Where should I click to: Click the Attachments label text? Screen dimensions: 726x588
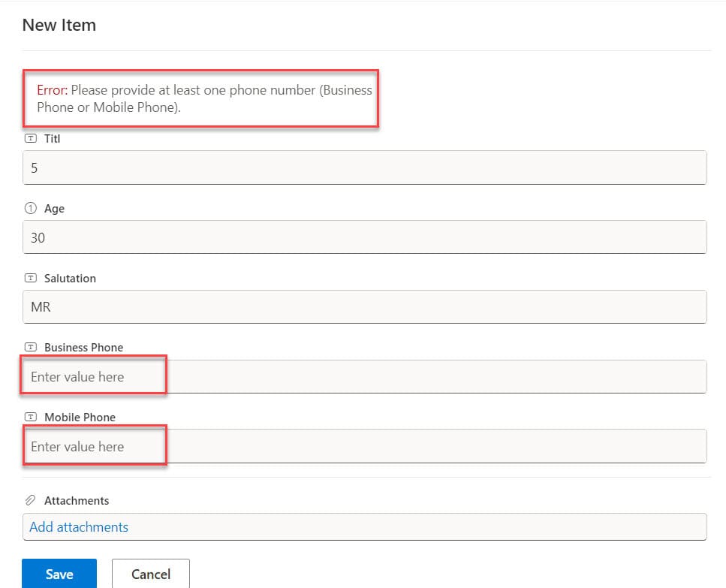pos(77,500)
